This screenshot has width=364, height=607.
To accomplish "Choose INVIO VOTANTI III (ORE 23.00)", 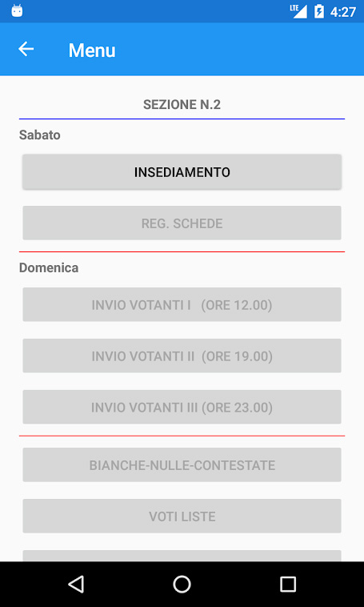I will (182, 407).
